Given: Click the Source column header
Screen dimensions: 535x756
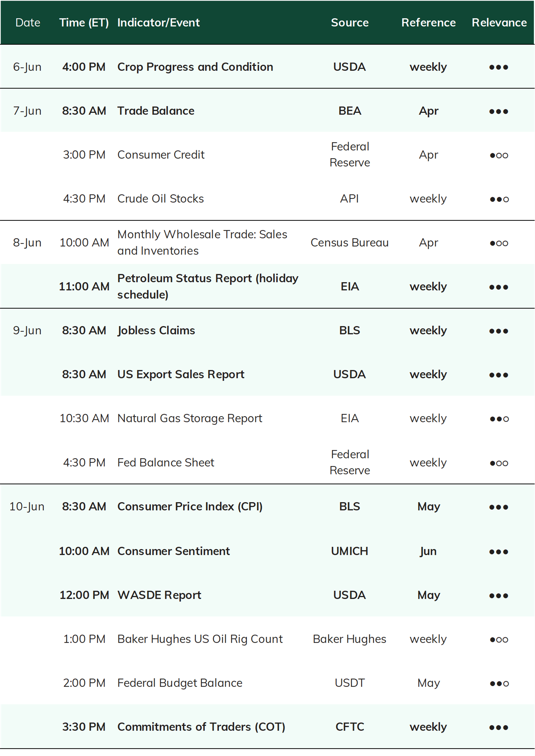Looking at the screenshot, I should coord(350,23).
